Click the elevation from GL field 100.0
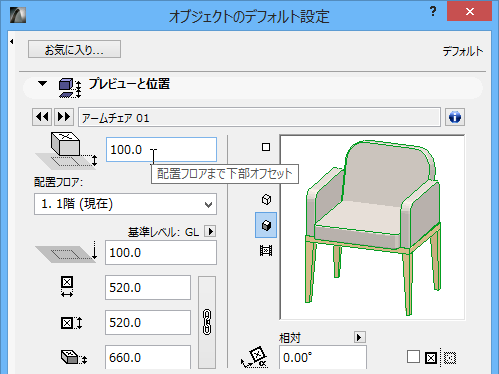The image size is (499, 374). click(161, 253)
